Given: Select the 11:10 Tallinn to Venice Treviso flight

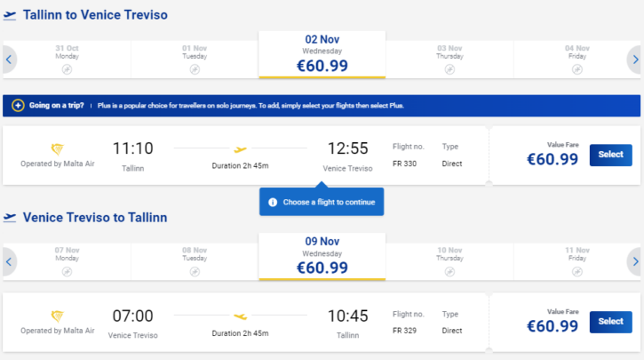Looking at the screenshot, I should coord(610,155).
